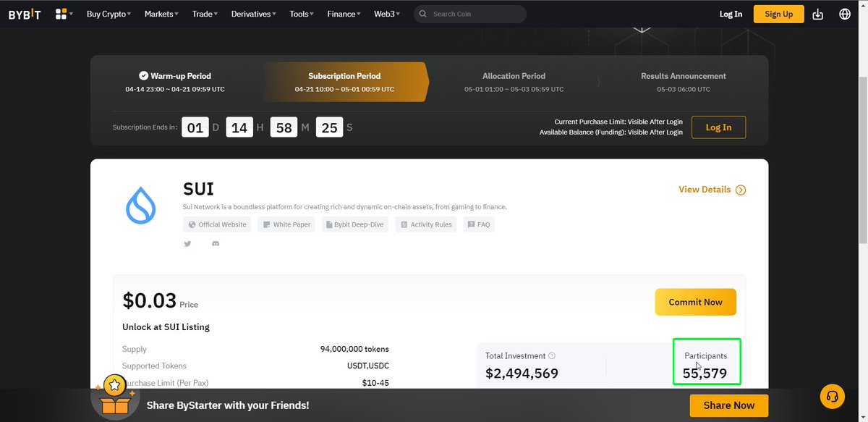Click the countdown days box showing 01
This screenshot has height=422, width=868.
(x=195, y=127)
